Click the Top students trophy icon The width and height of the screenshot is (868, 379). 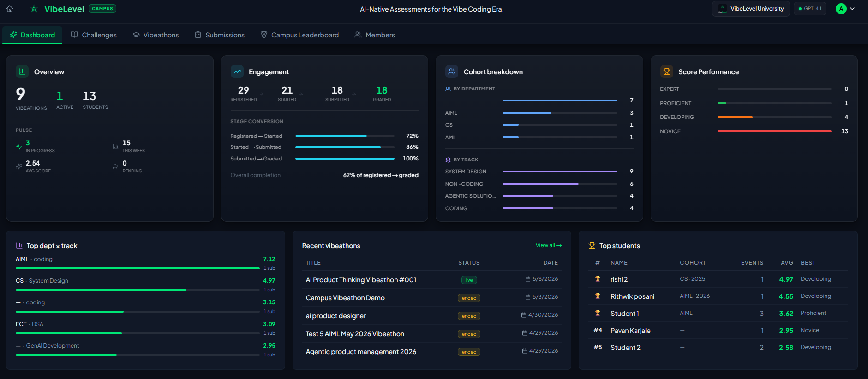pos(592,246)
